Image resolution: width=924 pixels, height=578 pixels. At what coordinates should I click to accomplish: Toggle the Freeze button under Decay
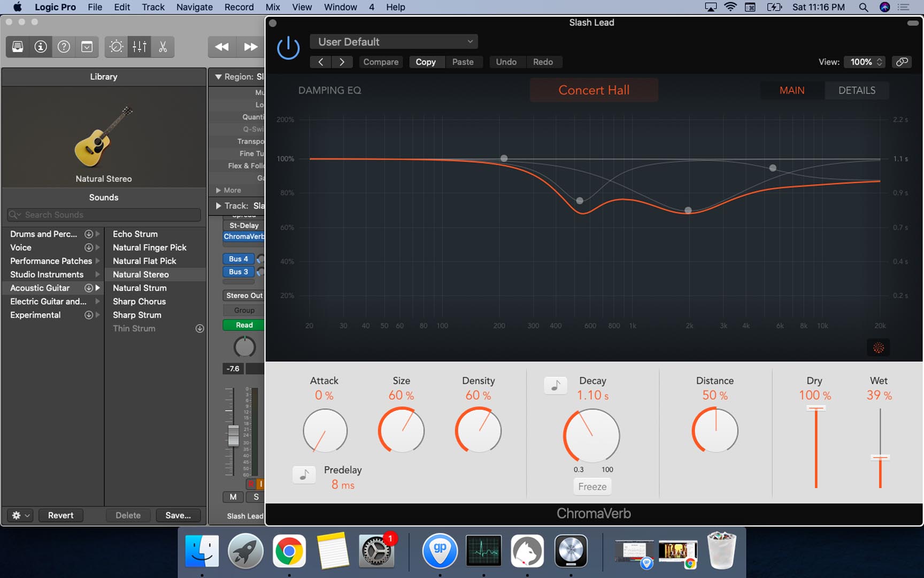click(592, 486)
